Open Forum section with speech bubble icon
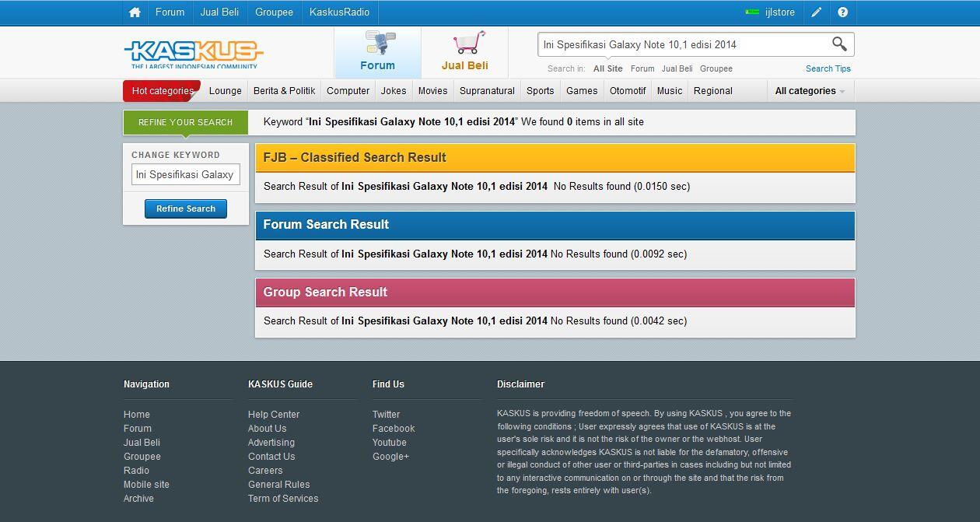This screenshot has width=980, height=522. coord(378,52)
